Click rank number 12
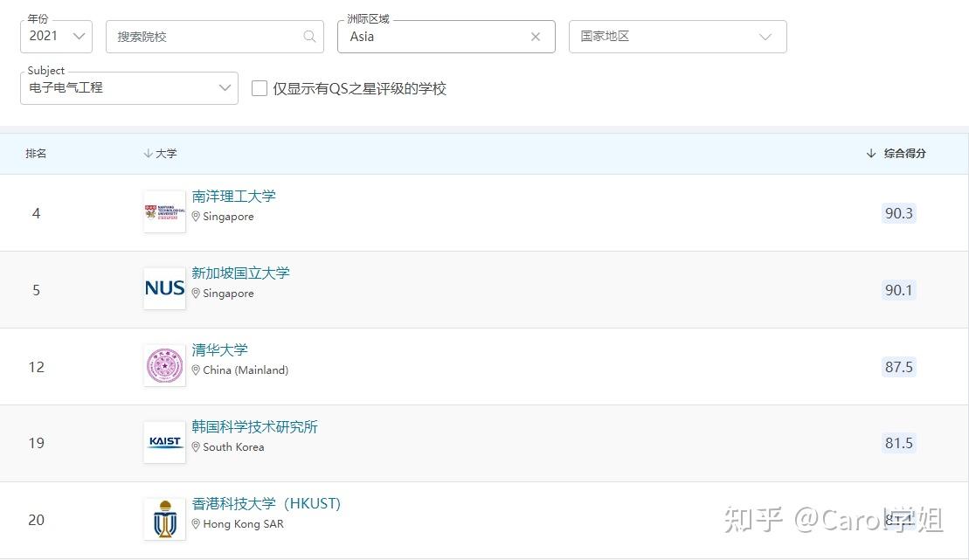The width and height of the screenshot is (969, 560). [37, 367]
